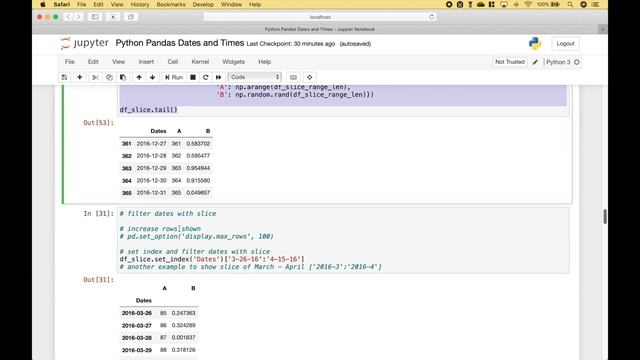This screenshot has width=640, height=360.
Task: Open Safari menu in macOS menu bar
Action: pos(62,4)
